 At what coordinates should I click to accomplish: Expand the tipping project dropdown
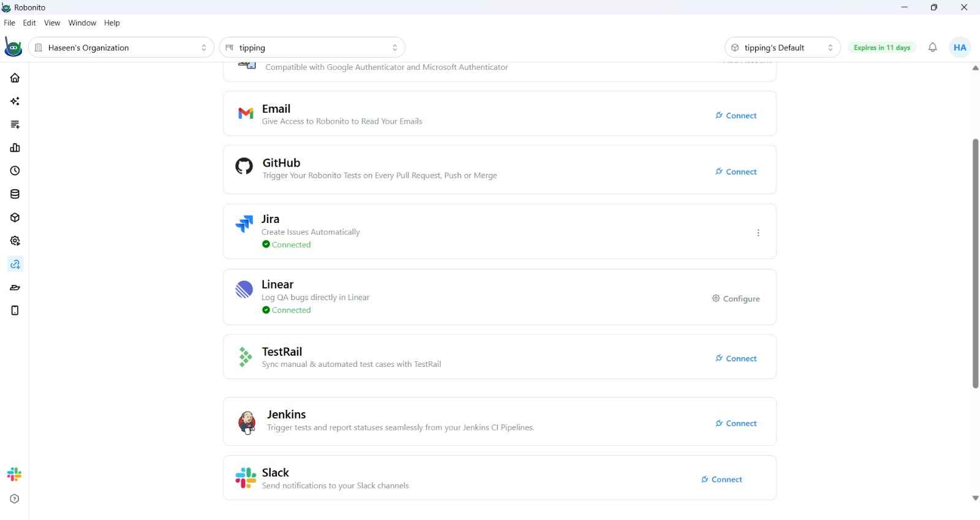click(x=312, y=47)
